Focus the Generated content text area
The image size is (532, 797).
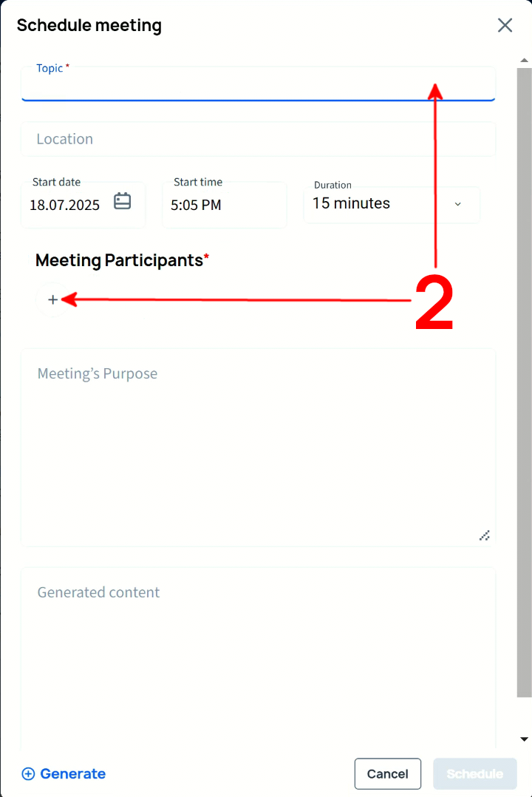point(257,658)
